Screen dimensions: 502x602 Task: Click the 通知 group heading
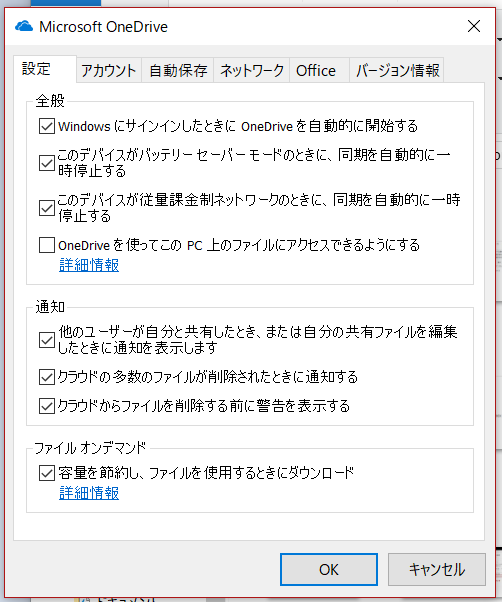pos(50,307)
